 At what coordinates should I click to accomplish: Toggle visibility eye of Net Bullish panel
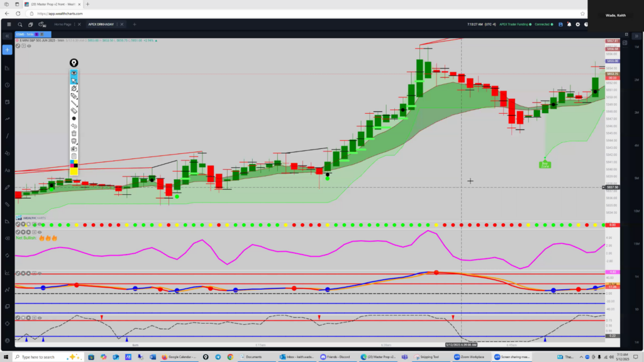(40, 232)
